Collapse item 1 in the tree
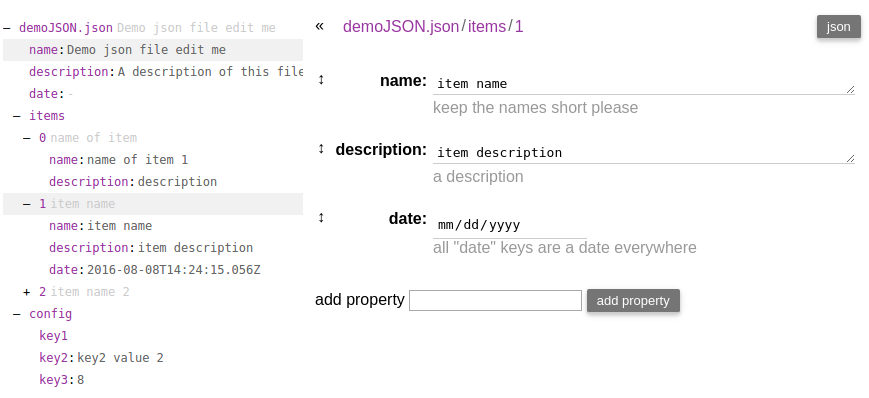 coord(27,204)
